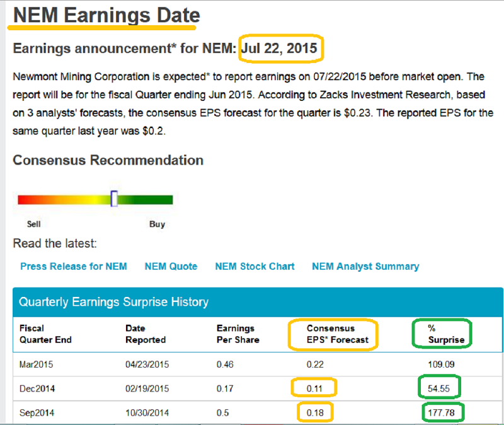Click the Date Reported column header
504x425 pixels.
(146, 334)
